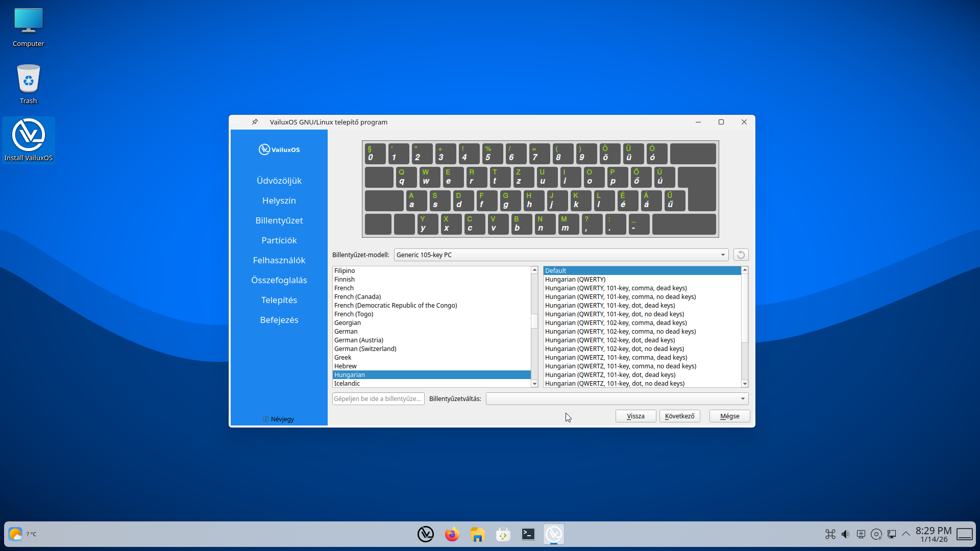
Task: Show hidden system tray icons arrow
Action: [x=906, y=534]
